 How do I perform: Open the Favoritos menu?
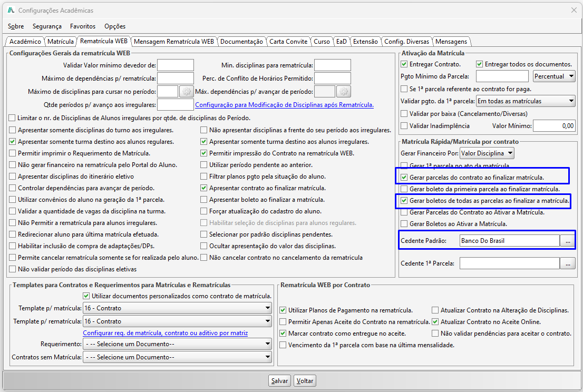(83, 26)
